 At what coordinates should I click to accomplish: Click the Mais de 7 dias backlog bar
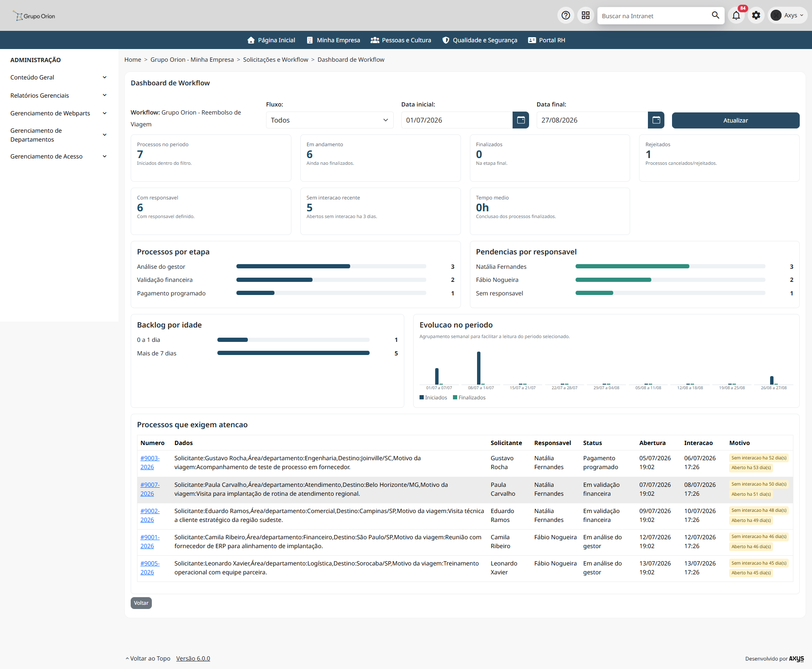293,353
